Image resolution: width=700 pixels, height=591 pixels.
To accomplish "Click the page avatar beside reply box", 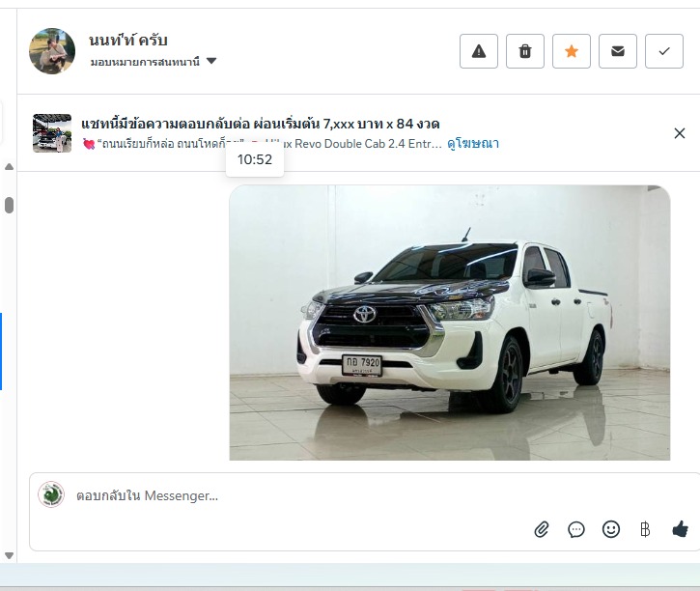I will pyautogui.click(x=51, y=494).
